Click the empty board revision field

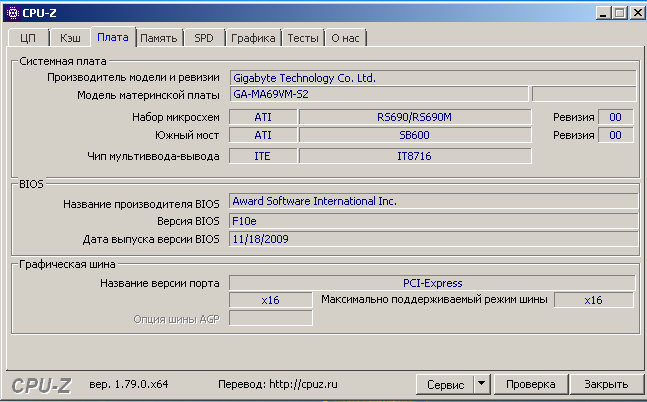click(x=584, y=94)
